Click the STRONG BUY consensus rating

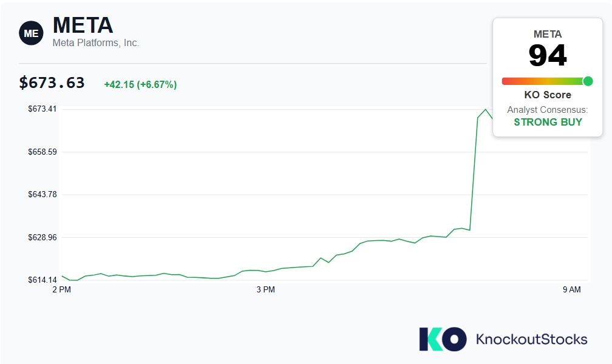tap(548, 122)
